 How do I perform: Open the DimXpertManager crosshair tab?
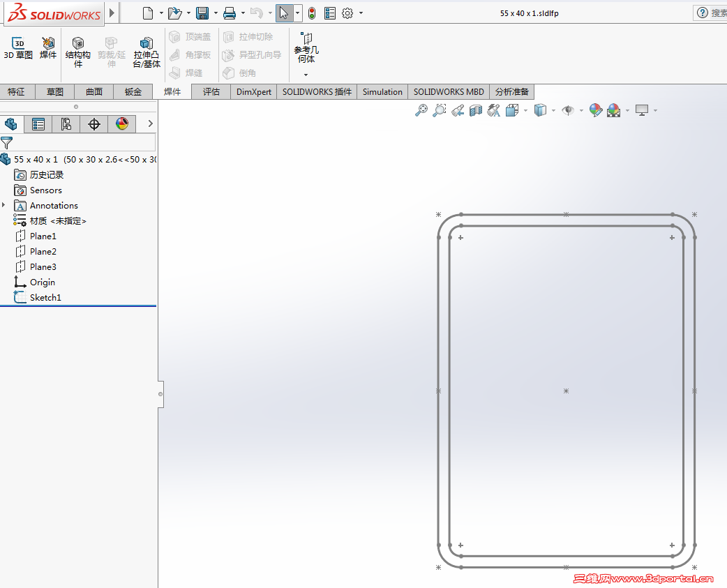[x=94, y=123]
